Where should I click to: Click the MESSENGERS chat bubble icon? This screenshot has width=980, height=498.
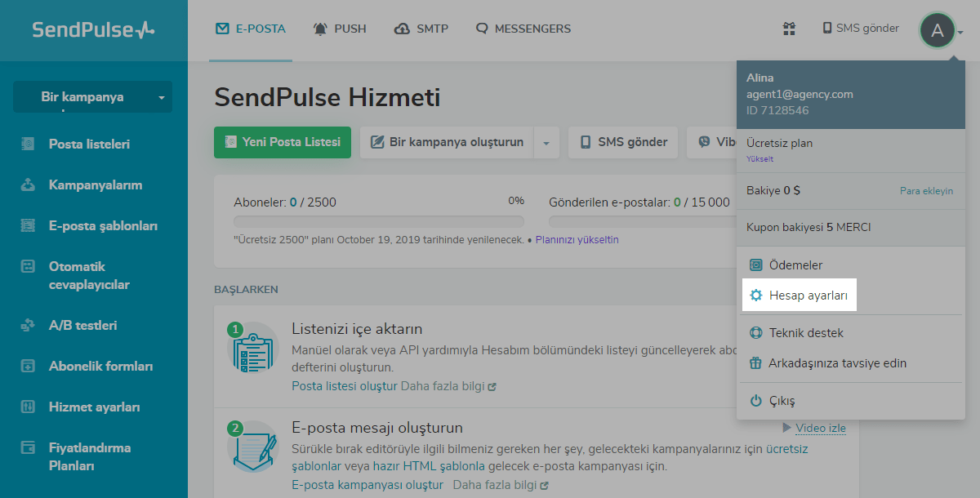point(482,29)
